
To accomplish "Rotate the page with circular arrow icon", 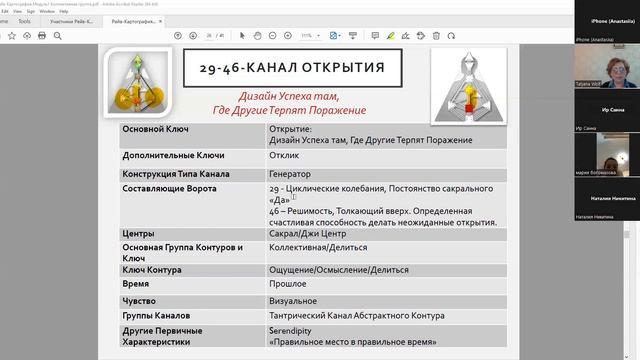I will click(x=451, y=36).
